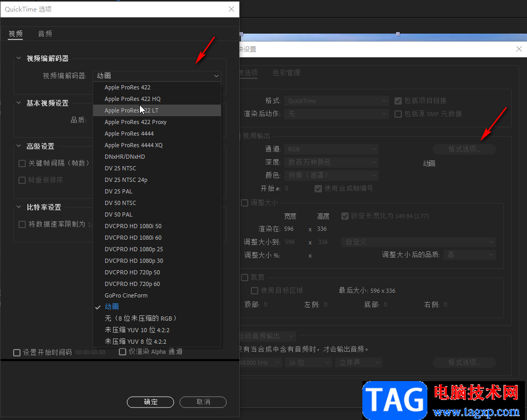The image size is (527, 420).
Task: Collapse the 比特率设置 section
Action: [x=19, y=207]
